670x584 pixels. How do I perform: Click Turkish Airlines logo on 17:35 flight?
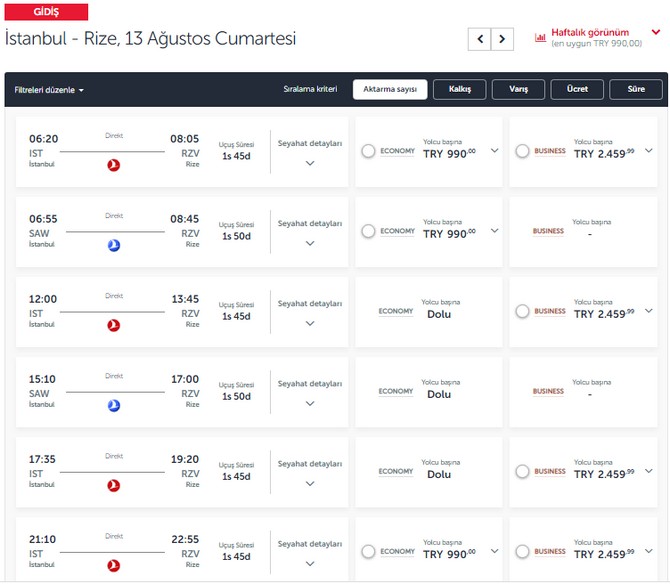[x=113, y=485]
